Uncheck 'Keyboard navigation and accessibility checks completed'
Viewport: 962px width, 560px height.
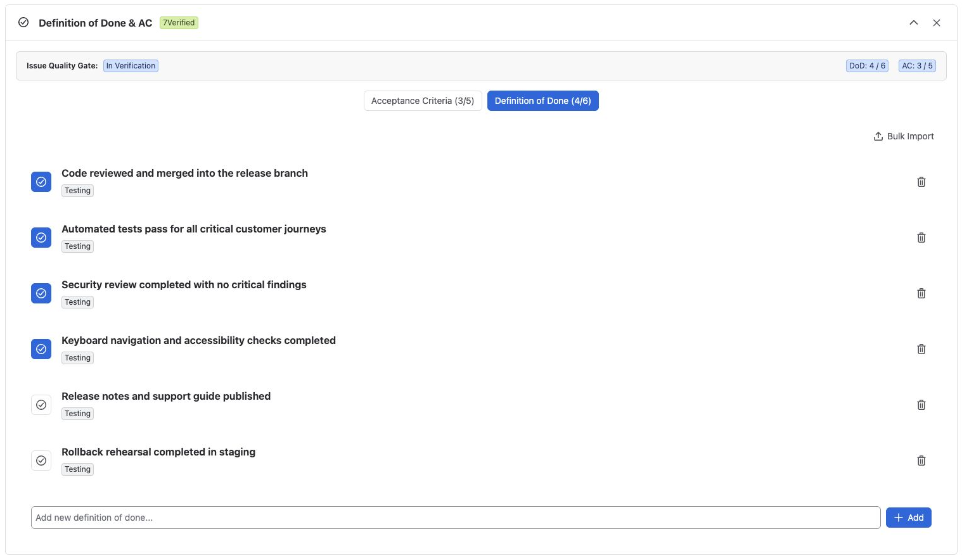coord(41,349)
